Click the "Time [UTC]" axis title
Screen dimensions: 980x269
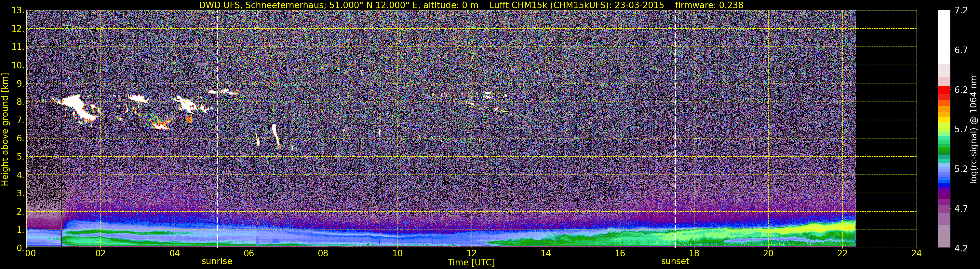(x=471, y=262)
